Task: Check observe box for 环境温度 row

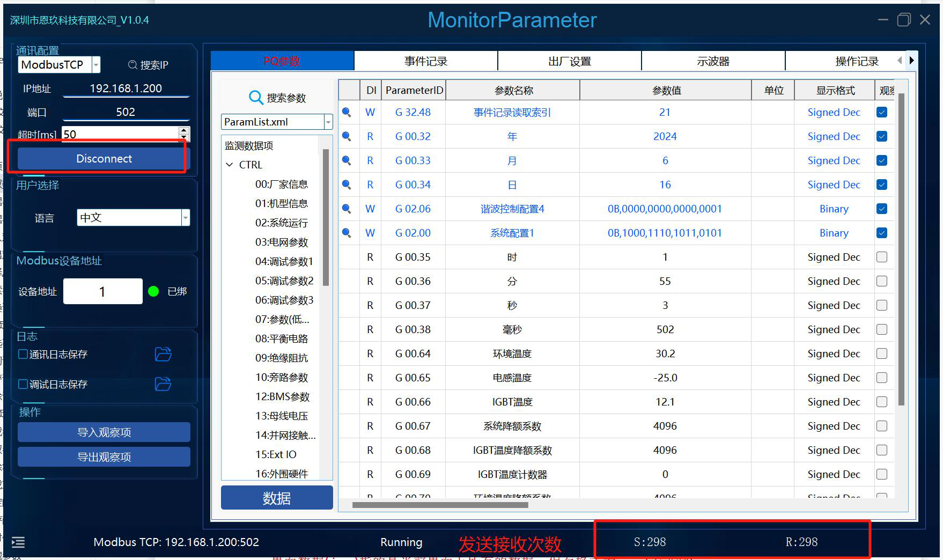Action: pyautogui.click(x=882, y=353)
